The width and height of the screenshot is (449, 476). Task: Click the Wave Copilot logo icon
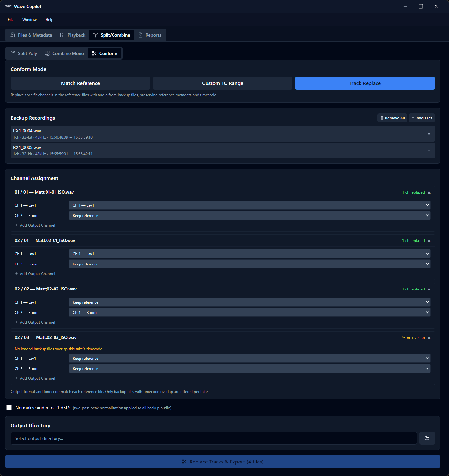[8, 6]
